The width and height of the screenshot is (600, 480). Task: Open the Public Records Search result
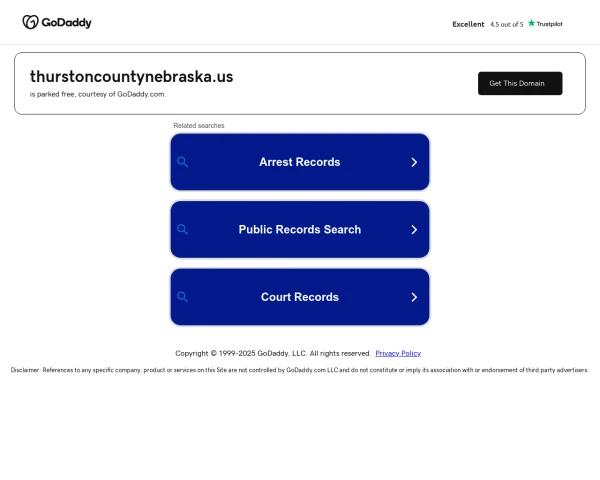click(300, 229)
